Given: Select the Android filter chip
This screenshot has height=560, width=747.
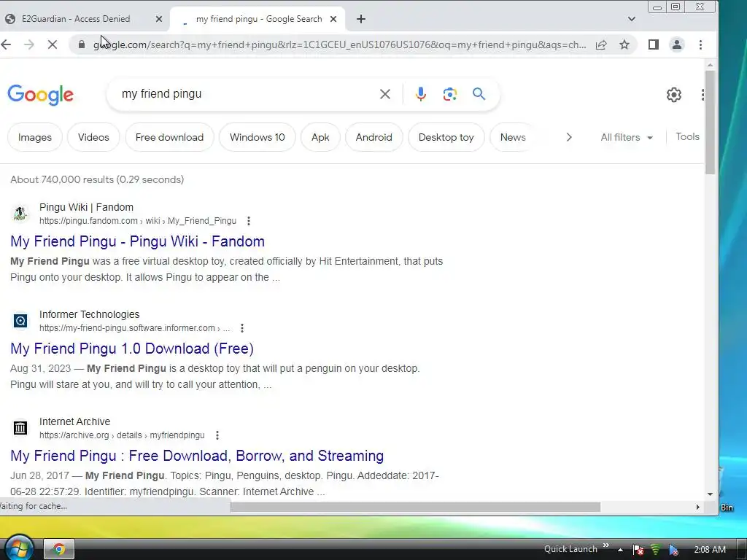Looking at the screenshot, I should [x=374, y=137].
